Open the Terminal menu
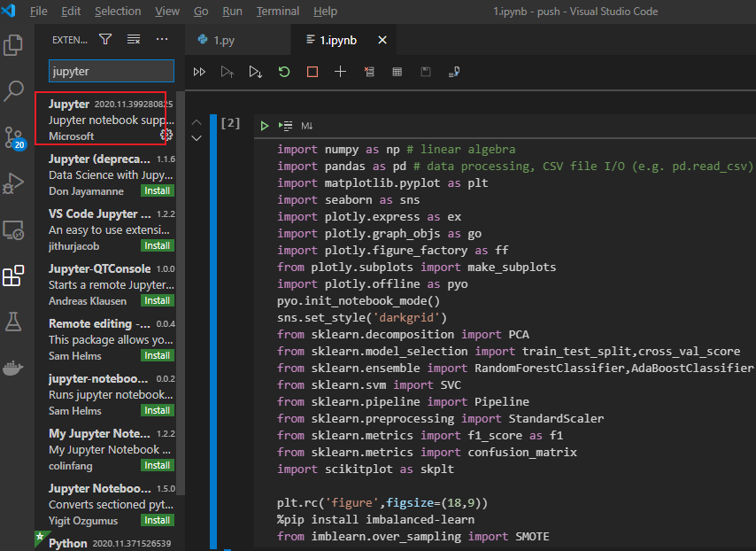Viewport: 756px width, 551px height. coord(277,11)
